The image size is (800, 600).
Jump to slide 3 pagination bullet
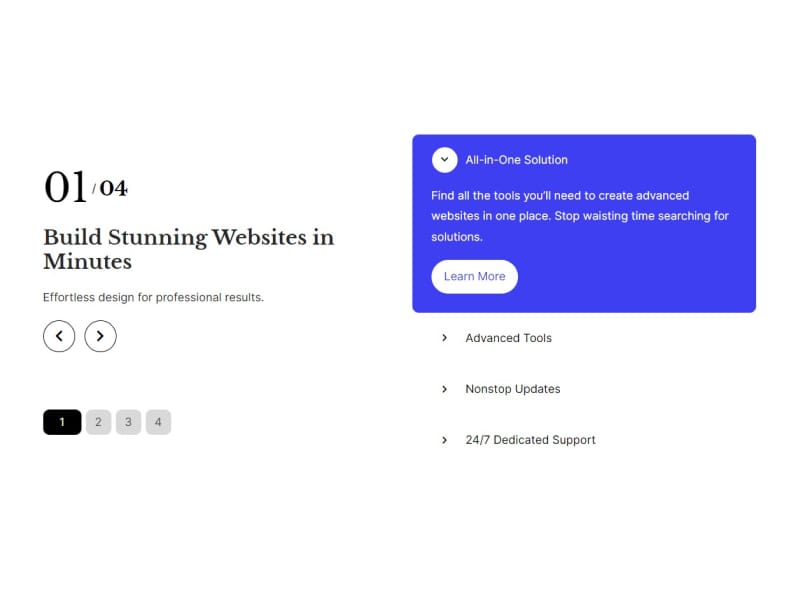tap(129, 422)
